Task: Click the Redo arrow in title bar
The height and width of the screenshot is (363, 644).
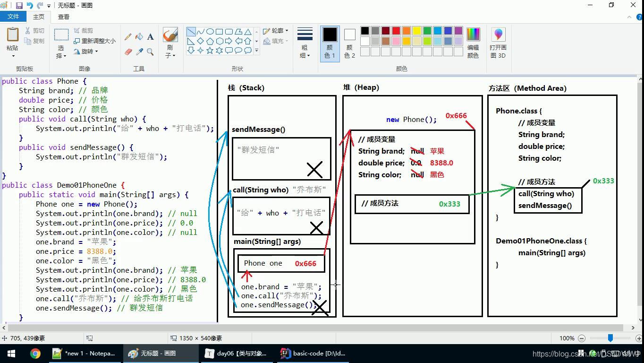Action: [40, 5]
